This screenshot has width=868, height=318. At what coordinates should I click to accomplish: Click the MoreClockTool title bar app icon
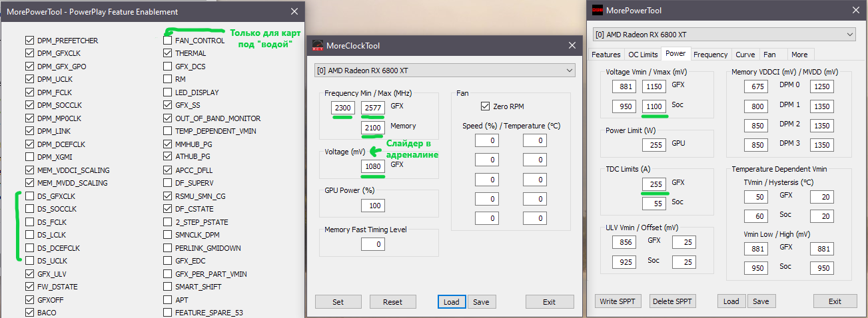(318, 45)
